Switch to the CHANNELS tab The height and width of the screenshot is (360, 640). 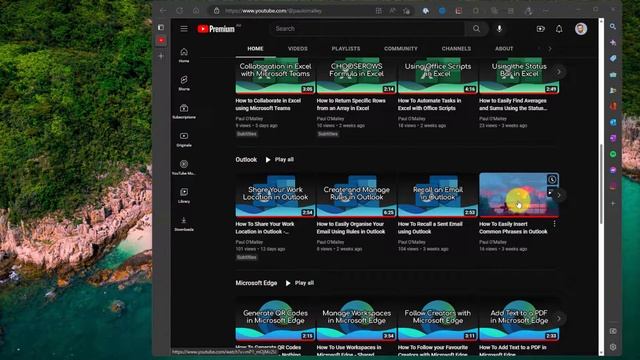click(456, 49)
